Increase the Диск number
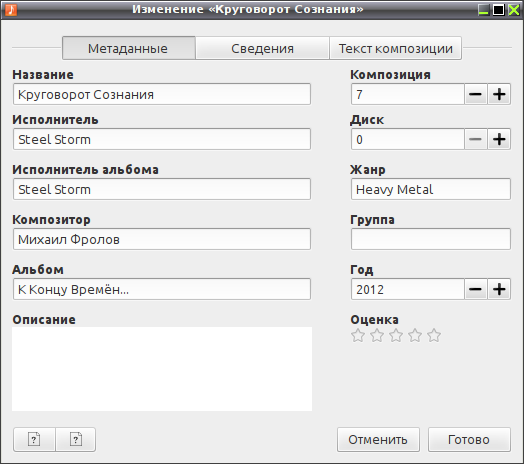The height and width of the screenshot is (464, 524). [x=499, y=139]
